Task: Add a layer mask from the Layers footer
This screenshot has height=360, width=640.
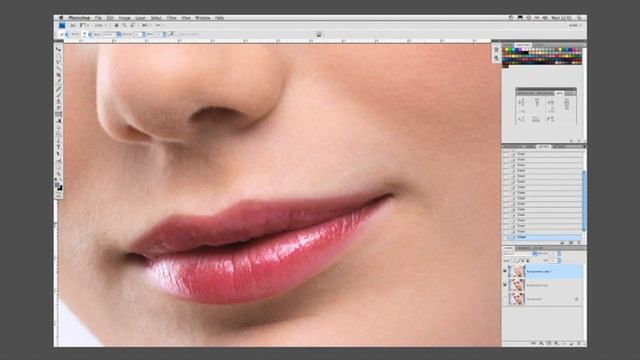Action: 549,343
